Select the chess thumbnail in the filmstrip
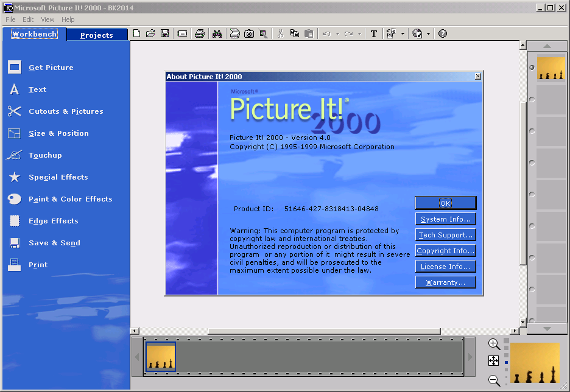 [161, 357]
